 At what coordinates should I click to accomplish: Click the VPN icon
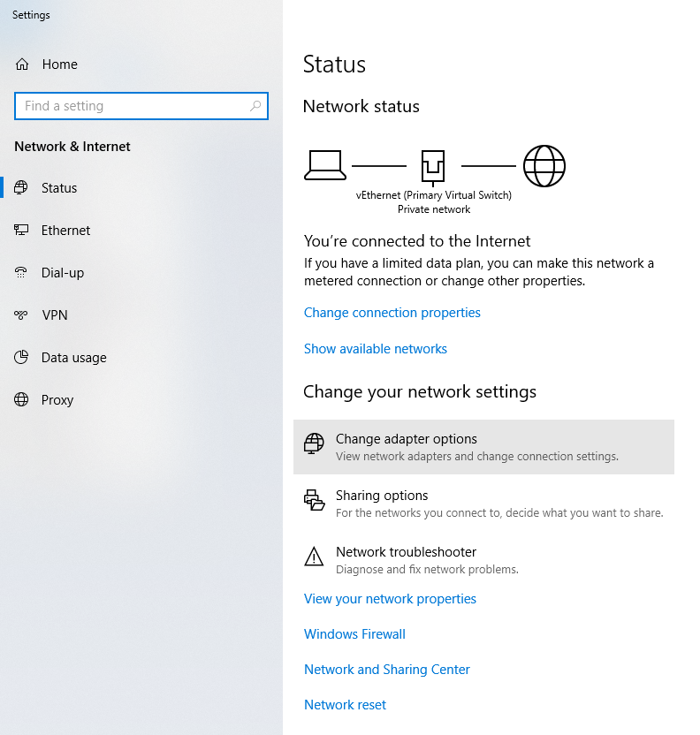pyautogui.click(x=22, y=315)
